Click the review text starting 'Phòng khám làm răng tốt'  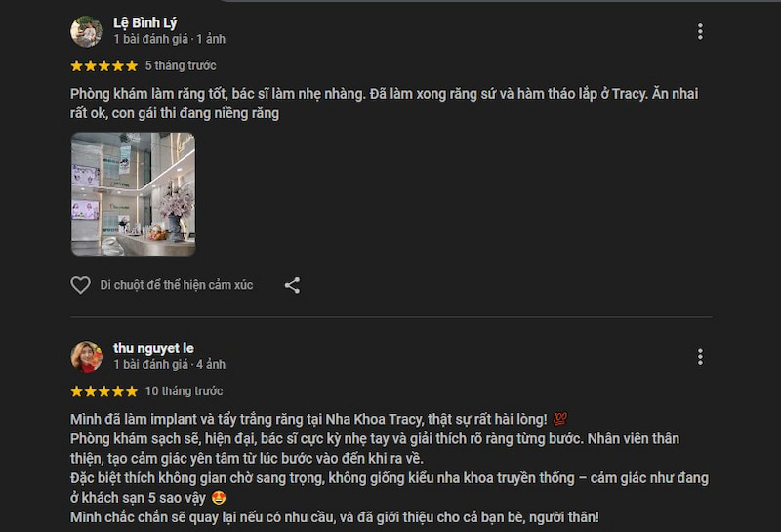point(384,103)
